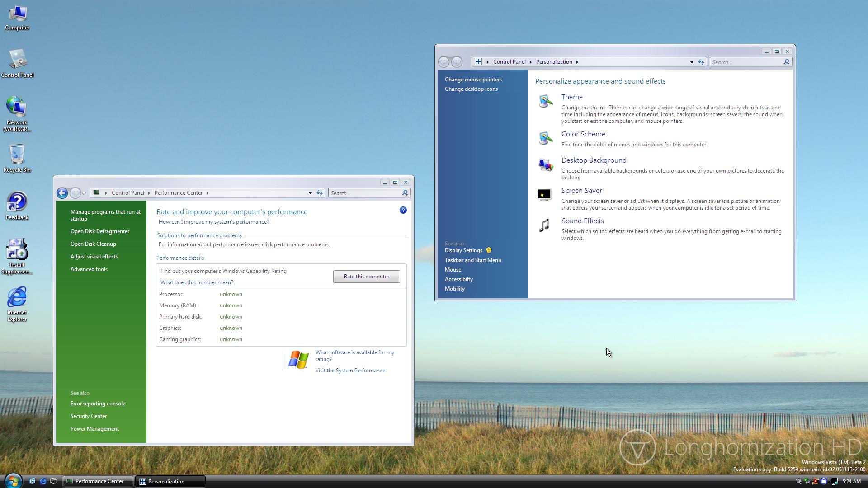Click the Back arrow in Performance Center
Viewport: 868px width, 488px height.
[x=62, y=193]
